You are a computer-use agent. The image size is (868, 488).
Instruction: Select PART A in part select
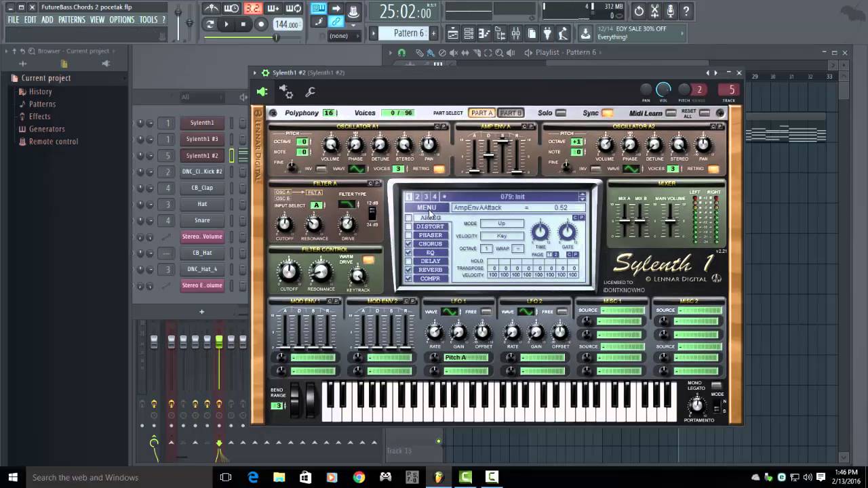(482, 113)
